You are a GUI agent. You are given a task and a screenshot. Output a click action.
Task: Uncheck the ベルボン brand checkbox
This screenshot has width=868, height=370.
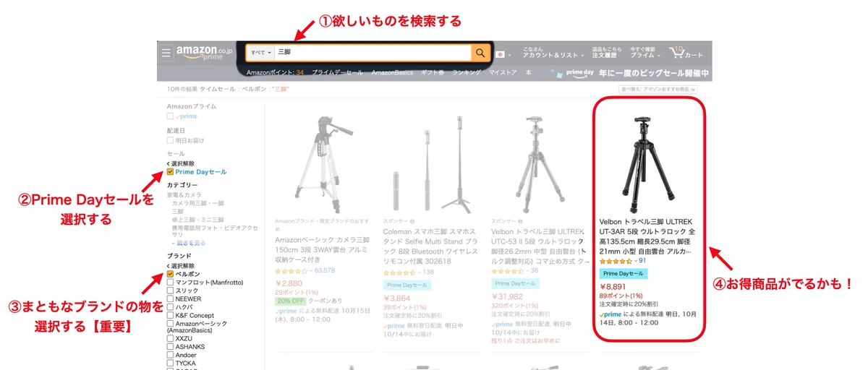coord(170,275)
